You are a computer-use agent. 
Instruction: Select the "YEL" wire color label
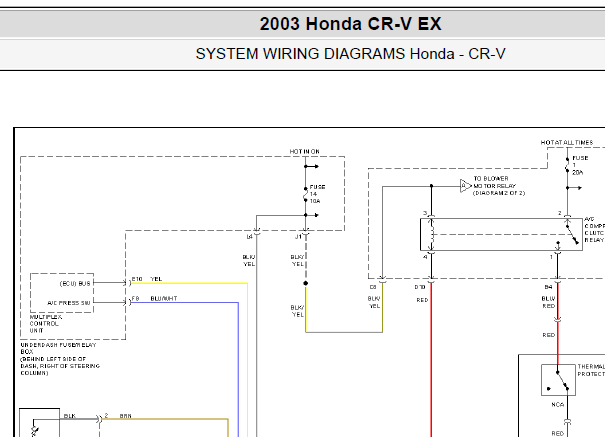(x=156, y=279)
